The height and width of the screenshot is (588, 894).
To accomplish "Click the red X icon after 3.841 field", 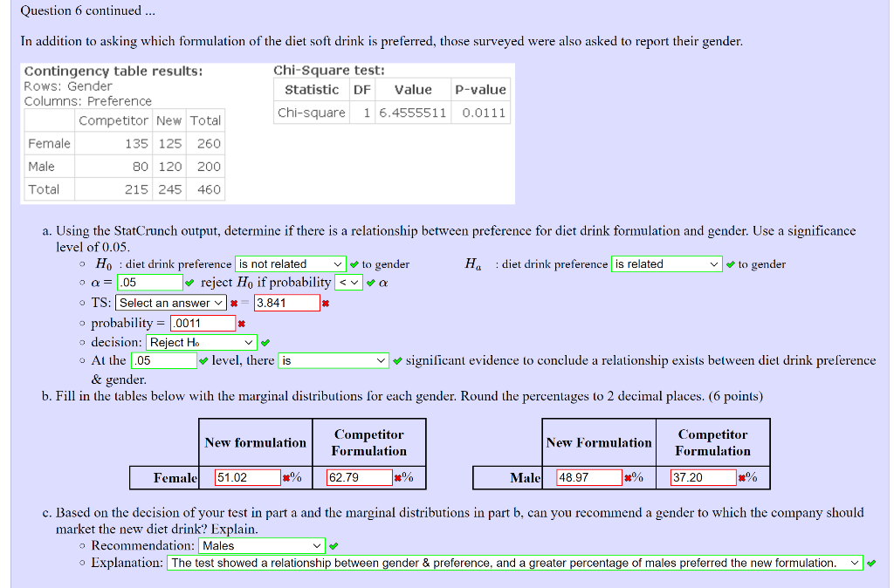I will (326, 303).
